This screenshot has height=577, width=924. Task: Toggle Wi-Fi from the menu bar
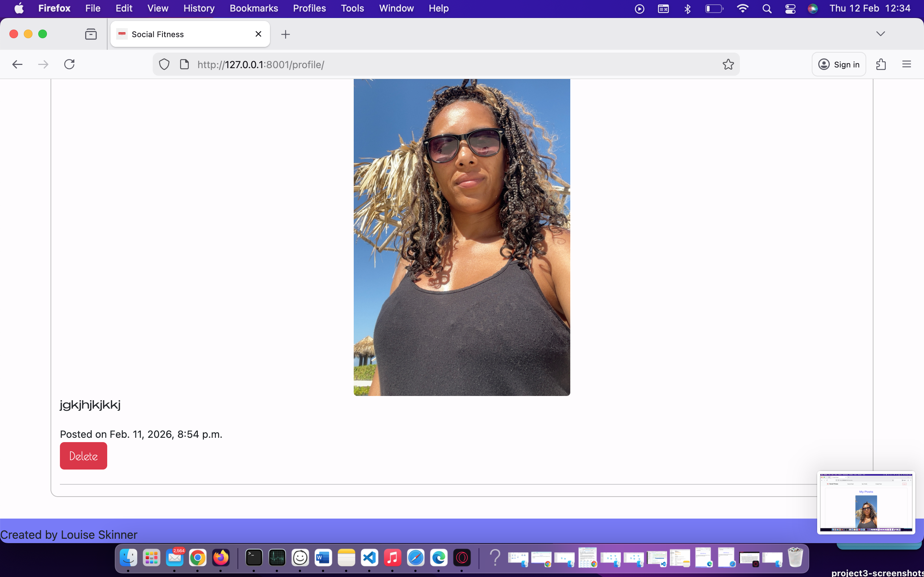(x=743, y=8)
